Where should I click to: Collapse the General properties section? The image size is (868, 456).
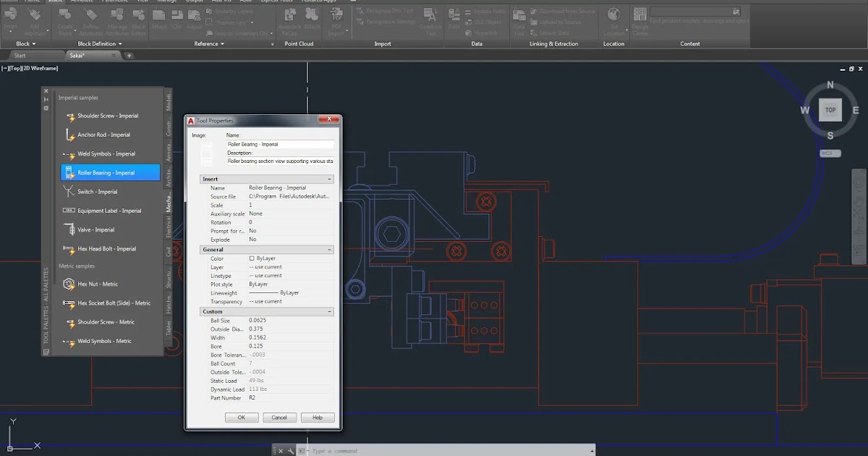(330, 250)
